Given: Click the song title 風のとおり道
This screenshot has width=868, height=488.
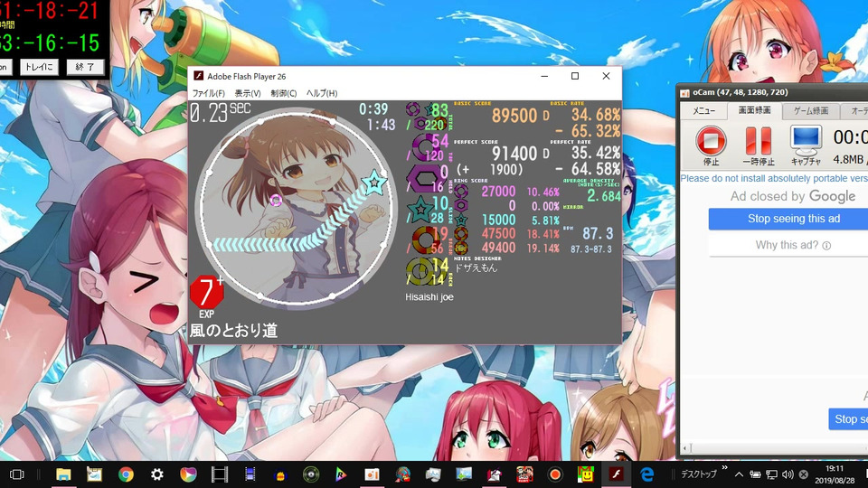Looking at the screenshot, I should tap(233, 331).
